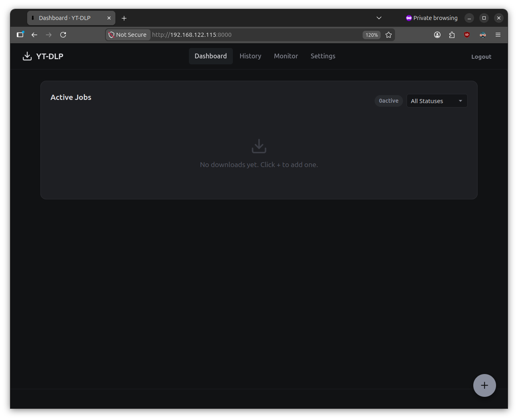This screenshot has width=518, height=420.
Task: Click the Private browsing indicator
Action: 432,18
